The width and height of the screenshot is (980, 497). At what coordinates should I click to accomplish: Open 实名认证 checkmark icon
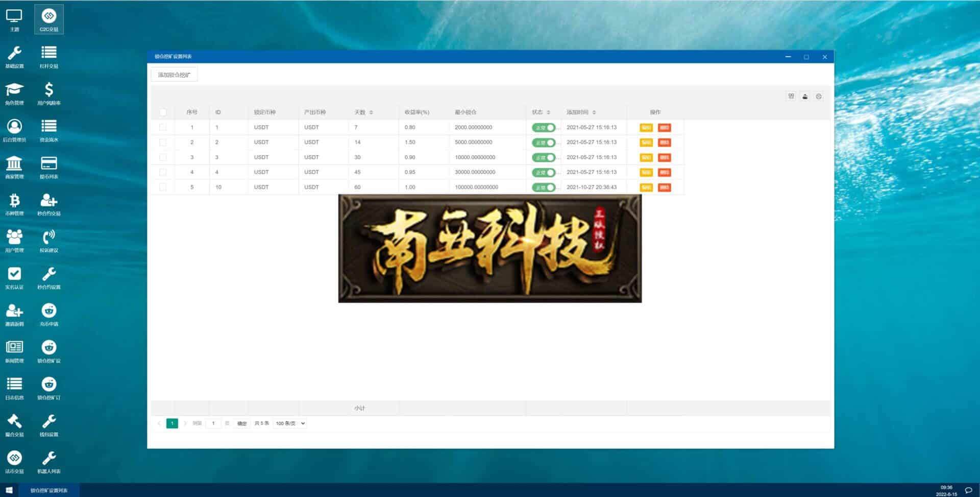click(14, 277)
